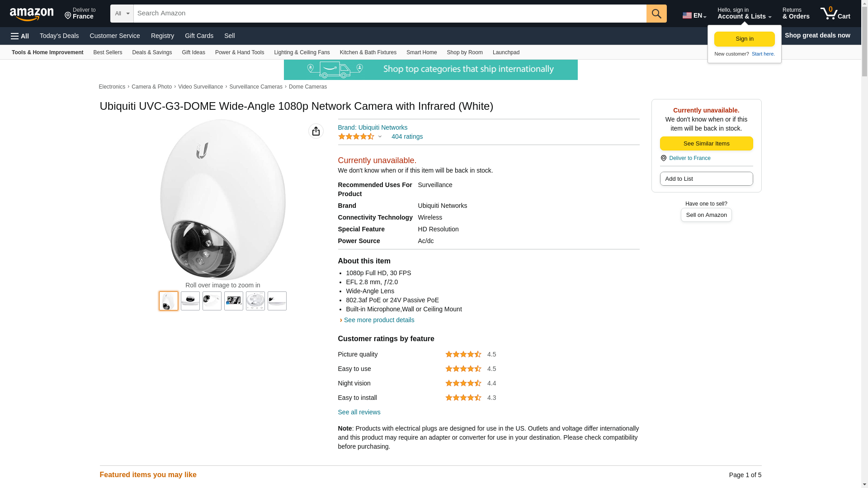Open the All hamburger menu
This screenshot has width=868, height=488.
point(20,36)
